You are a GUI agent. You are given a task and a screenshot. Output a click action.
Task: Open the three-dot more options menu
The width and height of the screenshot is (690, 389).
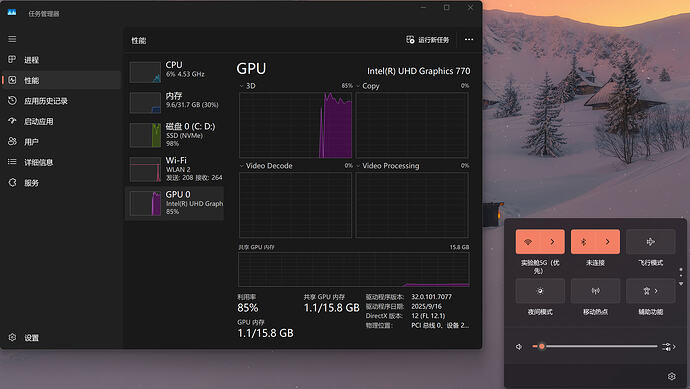(469, 40)
